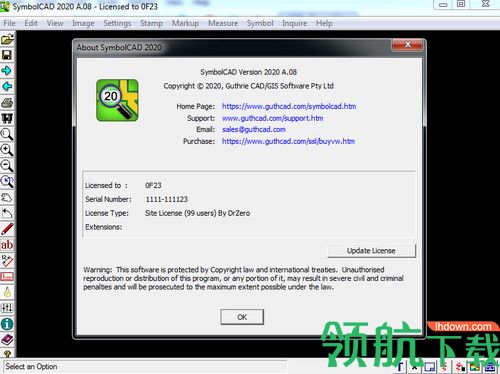Viewport: 500px width, 374px height.
Task: Open the symbolcad.htm home page link
Action: click(x=289, y=106)
